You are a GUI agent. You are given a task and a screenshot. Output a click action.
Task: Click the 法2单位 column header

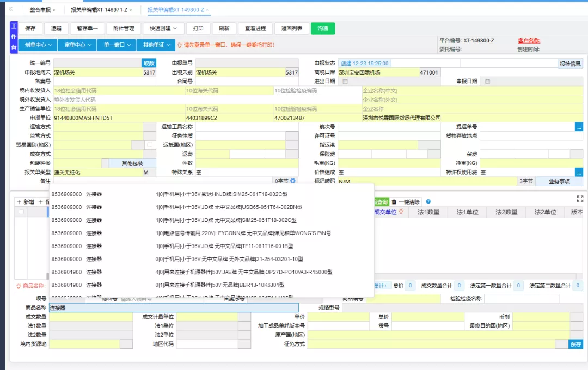click(545, 212)
